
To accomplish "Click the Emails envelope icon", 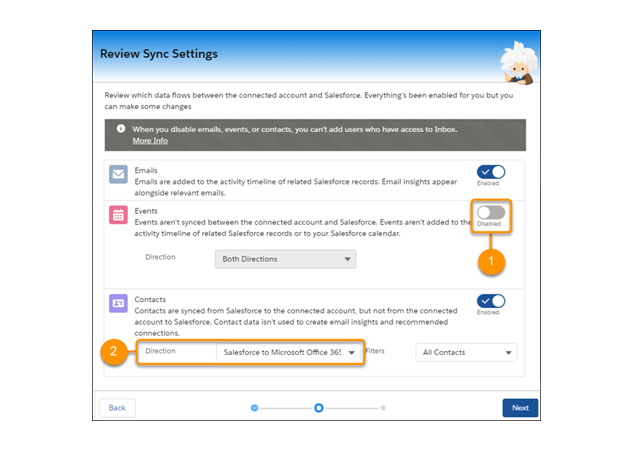I will (119, 176).
